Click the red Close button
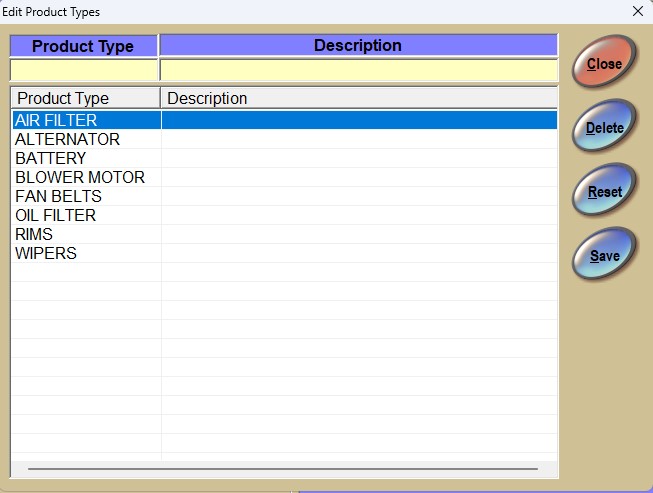The image size is (653, 493). pyautogui.click(x=603, y=64)
